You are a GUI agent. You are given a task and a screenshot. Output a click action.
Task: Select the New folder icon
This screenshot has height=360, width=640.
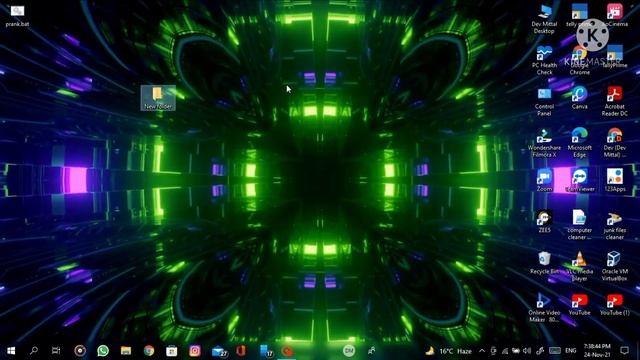tap(158, 98)
